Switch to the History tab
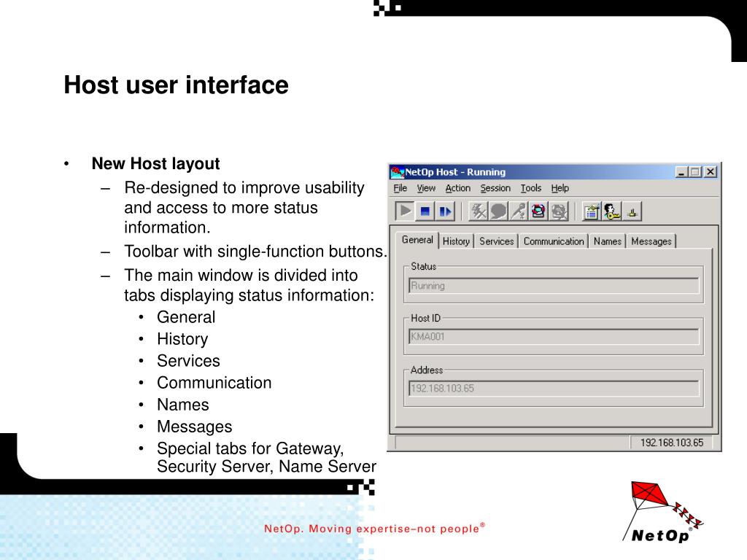 (456, 241)
